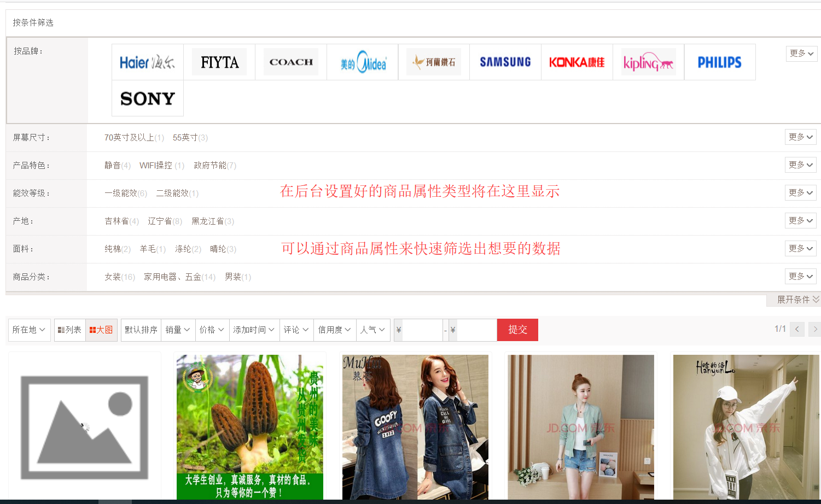Select 静音 product feature
Viewport: 821px width, 504px height.
[x=118, y=166]
